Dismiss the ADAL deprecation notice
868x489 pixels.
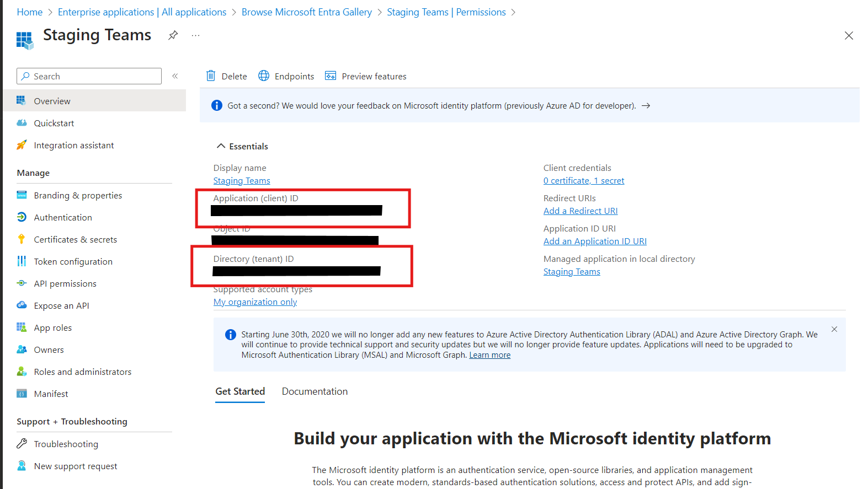pyautogui.click(x=834, y=329)
